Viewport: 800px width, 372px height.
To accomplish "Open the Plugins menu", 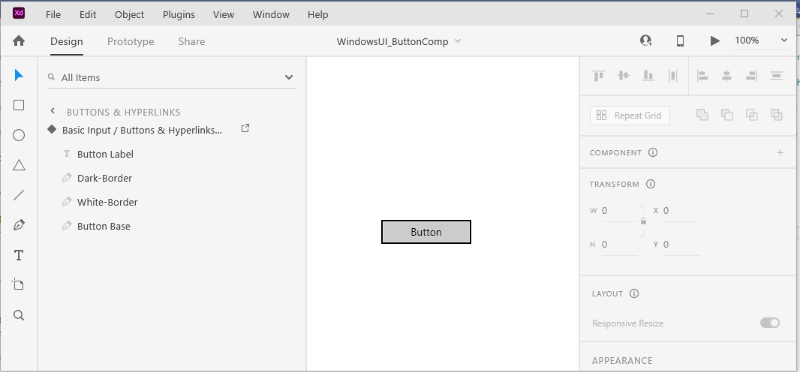I will click(x=179, y=14).
